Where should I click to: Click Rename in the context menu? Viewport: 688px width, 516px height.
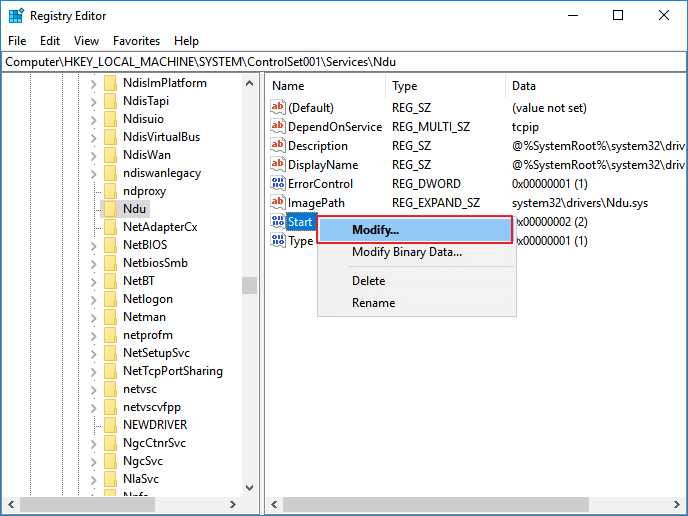point(373,303)
